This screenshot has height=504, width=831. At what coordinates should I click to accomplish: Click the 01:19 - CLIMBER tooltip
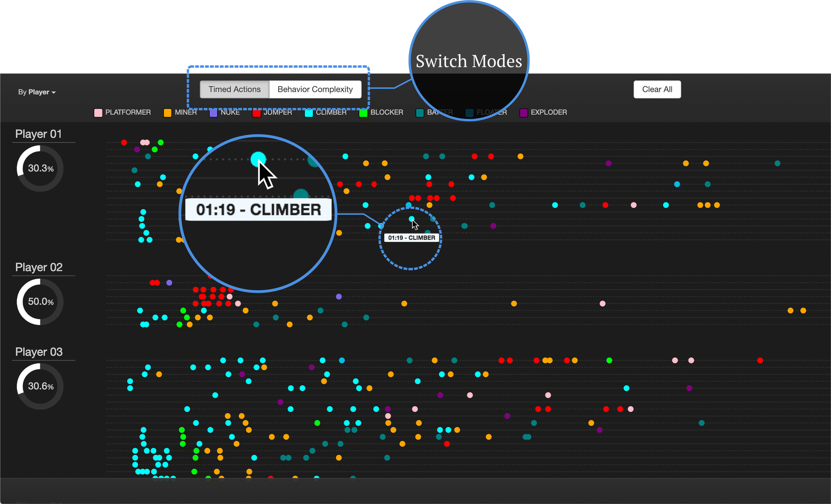[411, 238]
